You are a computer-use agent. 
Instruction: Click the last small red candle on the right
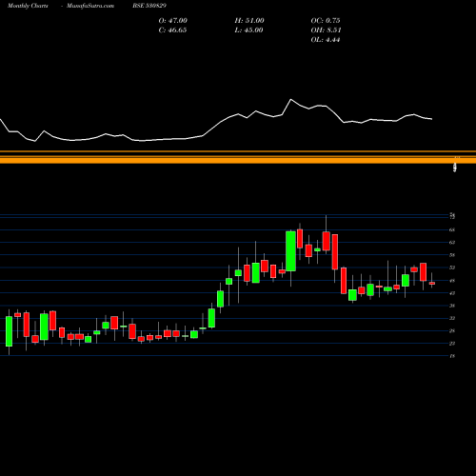tap(432, 283)
